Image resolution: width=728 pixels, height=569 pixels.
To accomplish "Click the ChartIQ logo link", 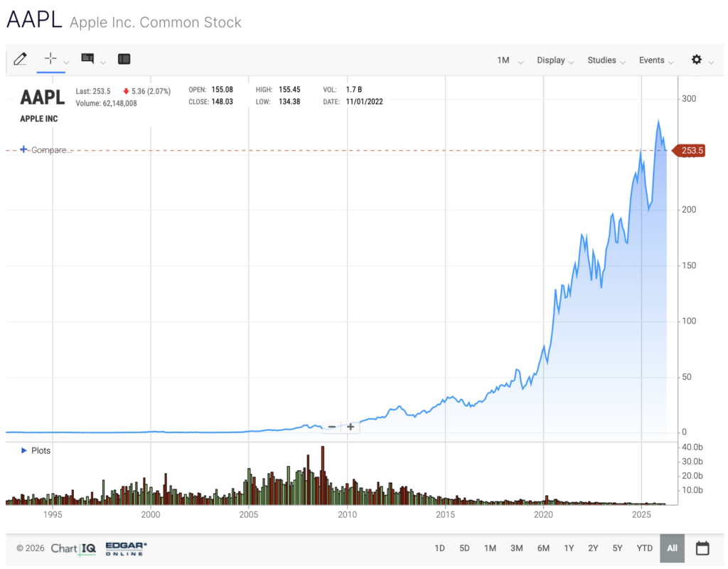I will point(73,548).
